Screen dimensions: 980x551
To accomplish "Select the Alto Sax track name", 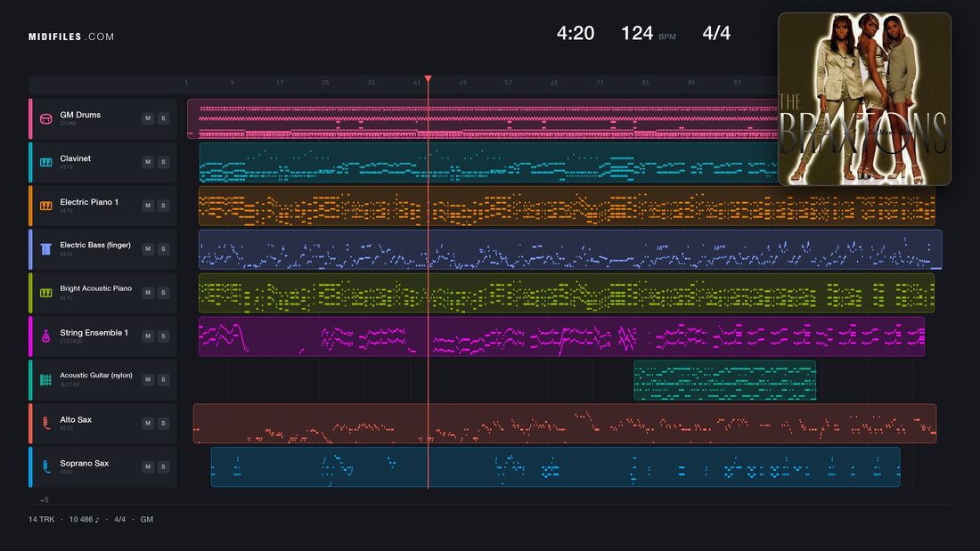I will [76, 420].
